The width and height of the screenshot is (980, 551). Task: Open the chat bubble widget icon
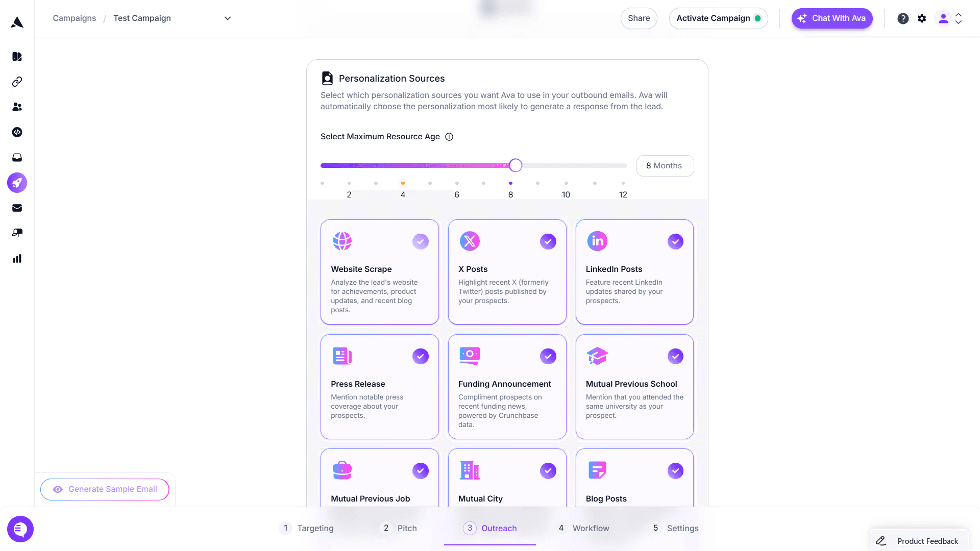[x=20, y=529]
